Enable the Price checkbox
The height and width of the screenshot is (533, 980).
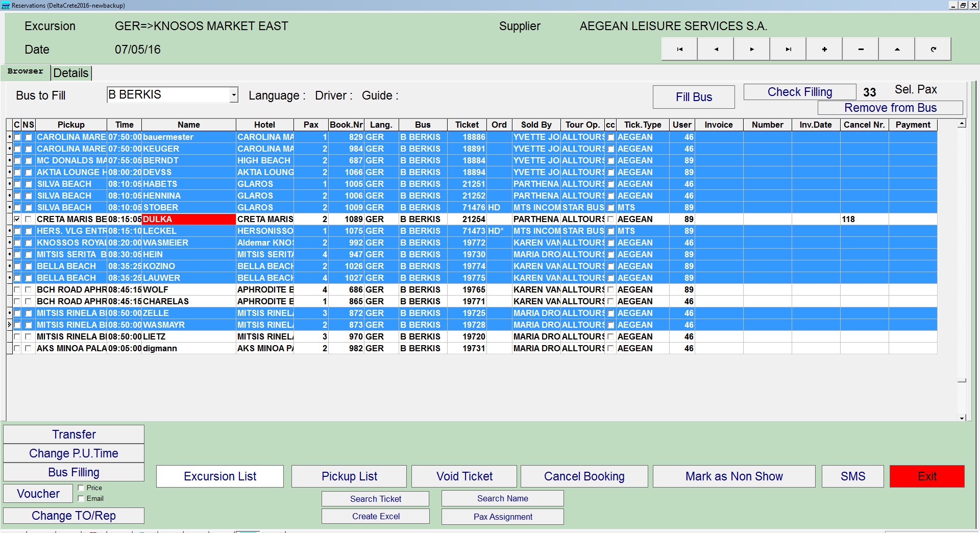point(81,488)
